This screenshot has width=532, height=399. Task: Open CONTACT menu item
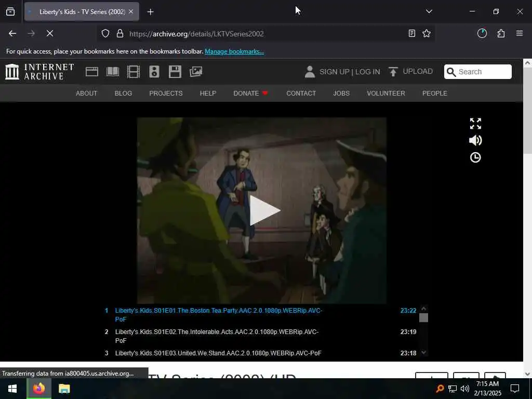click(301, 94)
